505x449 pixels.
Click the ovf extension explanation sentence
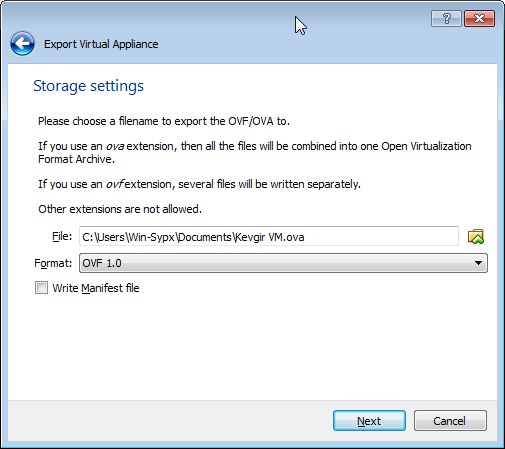coord(199,184)
